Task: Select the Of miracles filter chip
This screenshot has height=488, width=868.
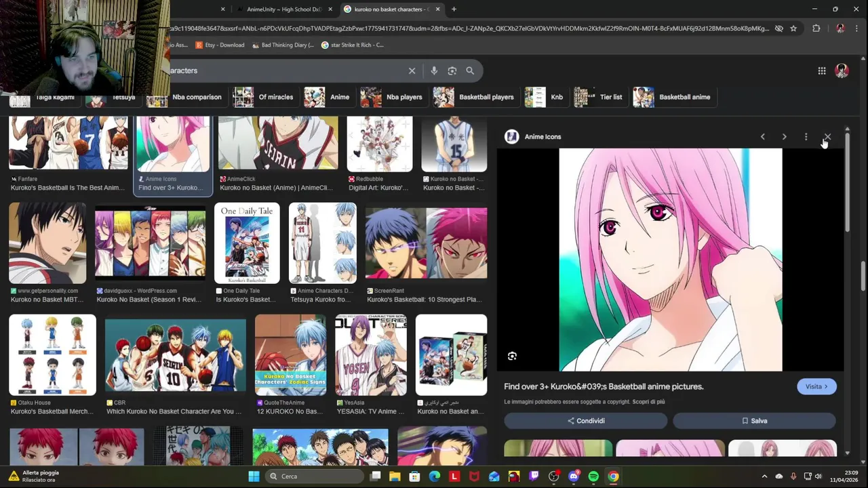Action: tap(263, 97)
